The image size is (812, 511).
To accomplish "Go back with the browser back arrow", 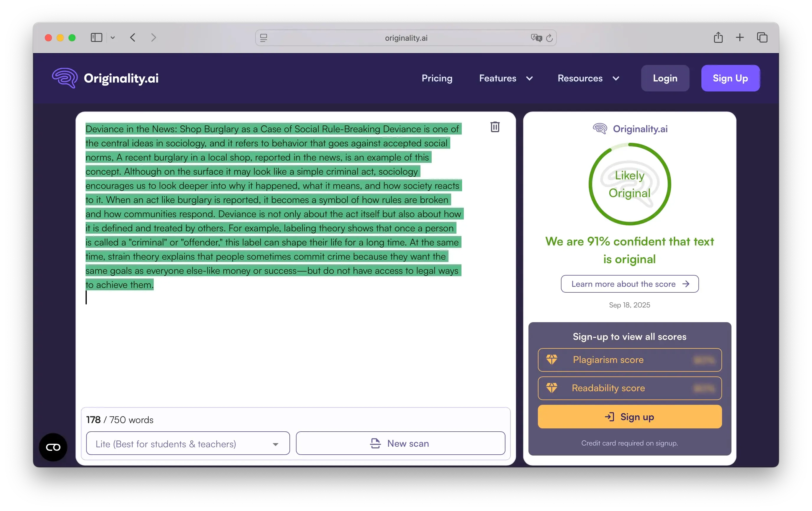I will 133,37.
